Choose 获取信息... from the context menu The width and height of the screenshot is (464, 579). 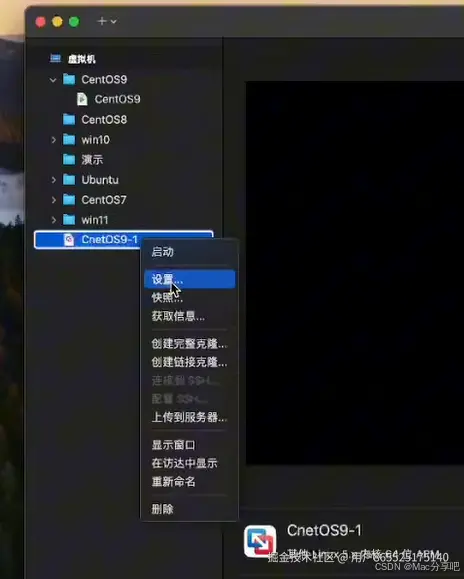coord(189,316)
